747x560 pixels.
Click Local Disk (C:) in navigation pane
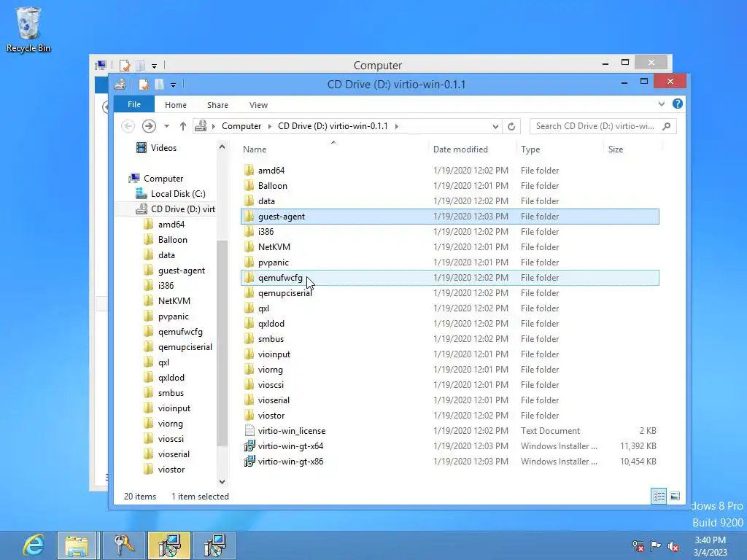click(178, 194)
